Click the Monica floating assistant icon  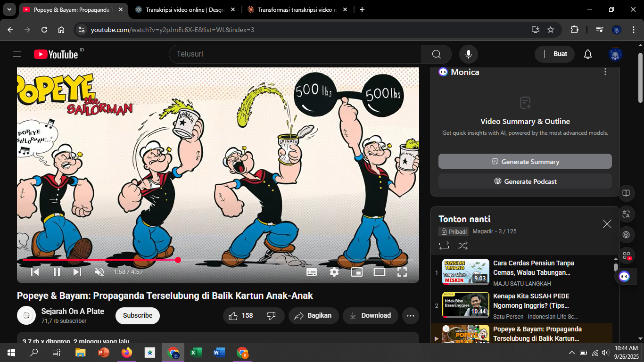(x=625, y=277)
